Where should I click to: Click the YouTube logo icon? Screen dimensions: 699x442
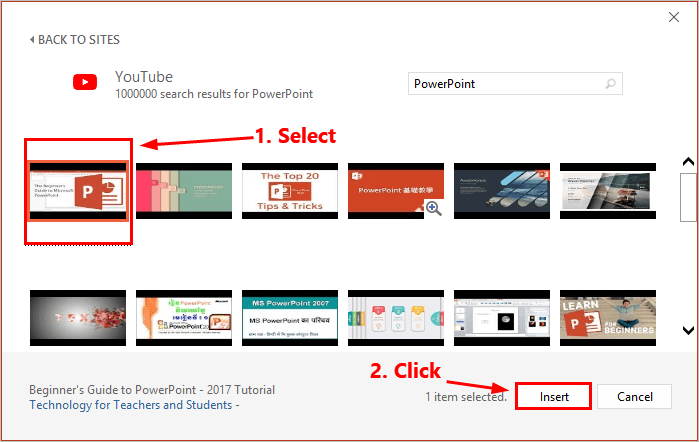point(85,84)
